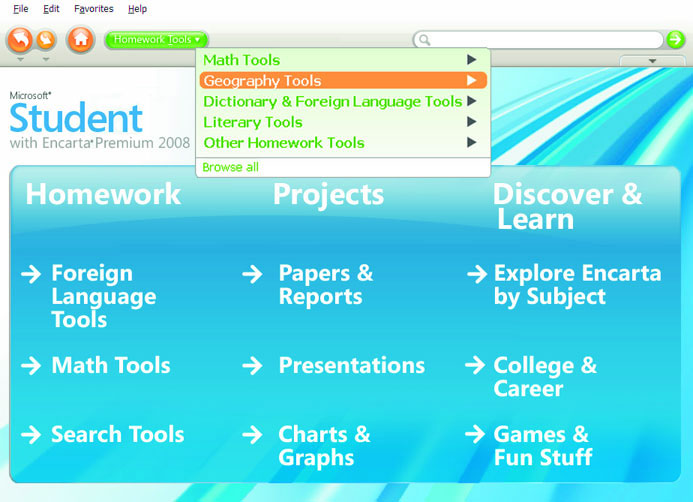Click the arrow beside Charts & Graphs
The image size is (693, 502).
[x=252, y=434]
